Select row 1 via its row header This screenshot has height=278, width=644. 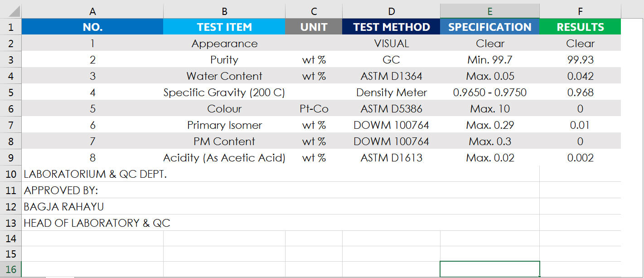[x=10, y=27]
